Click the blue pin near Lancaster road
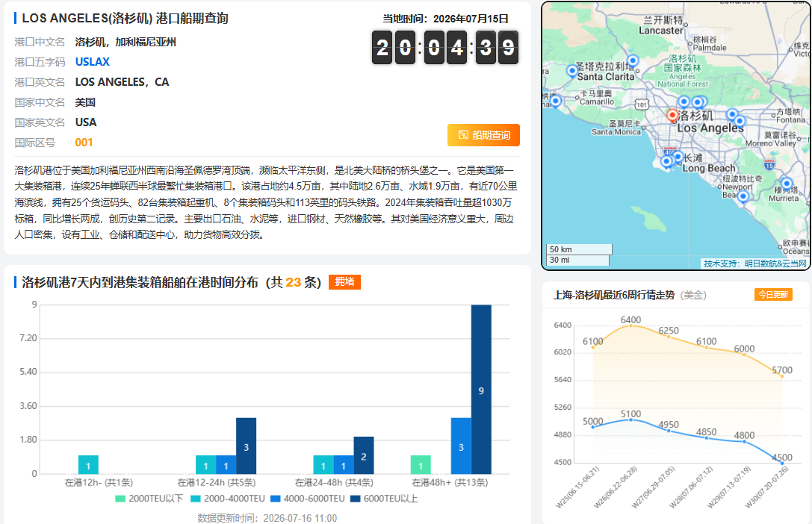Viewport: 812px width, 524px height. (x=632, y=60)
